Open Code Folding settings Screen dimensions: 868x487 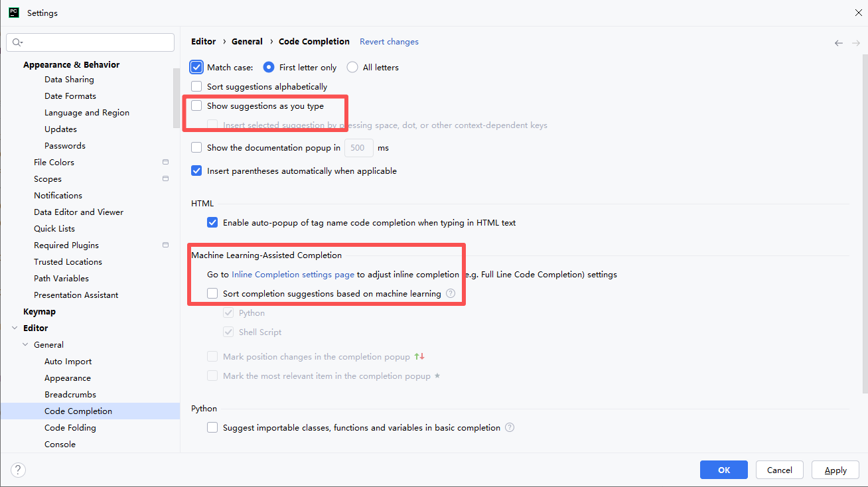point(70,427)
